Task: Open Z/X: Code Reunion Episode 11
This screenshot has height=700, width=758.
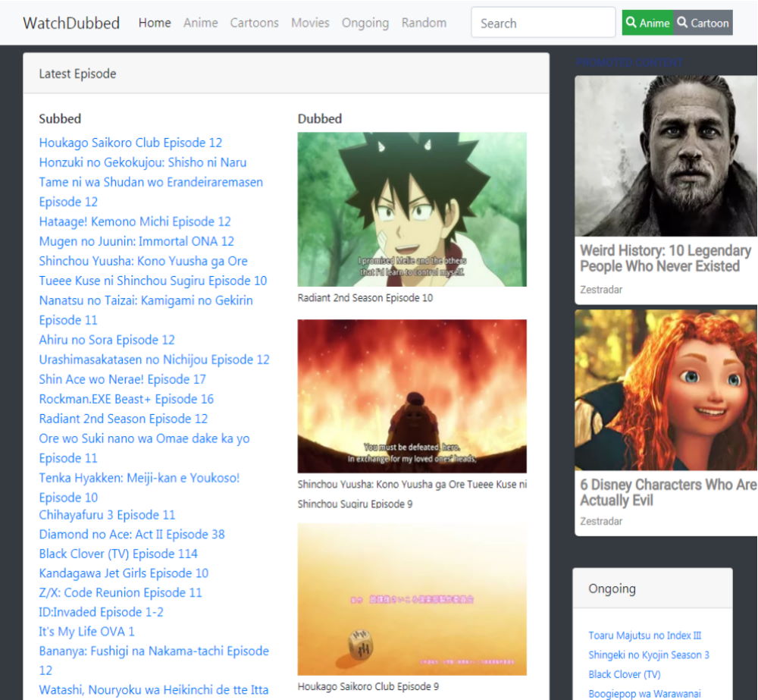Action: [x=121, y=592]
